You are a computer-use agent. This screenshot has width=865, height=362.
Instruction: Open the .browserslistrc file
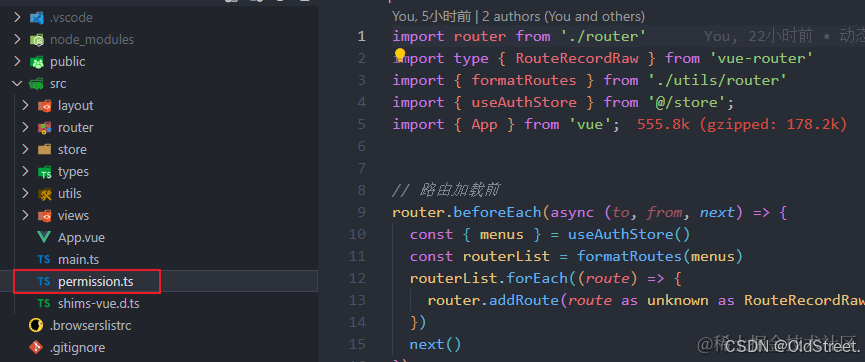point(90,326)
